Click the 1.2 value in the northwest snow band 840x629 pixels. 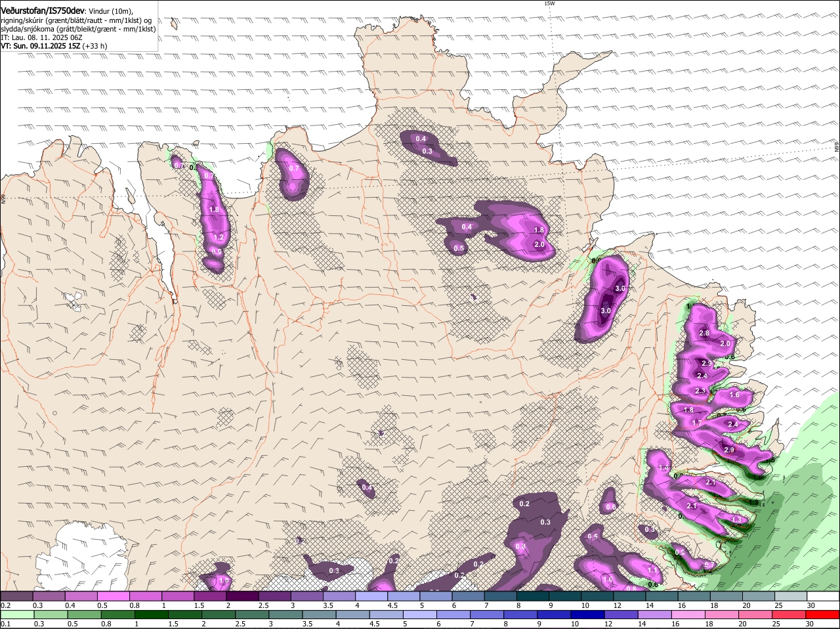[219, 238]
